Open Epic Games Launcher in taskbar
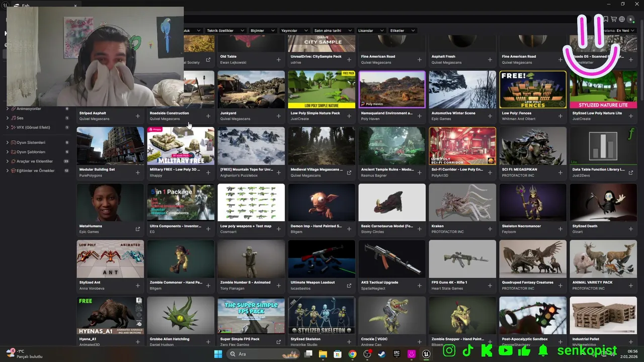The width and height of the screenshot is (644, 362). coord(397,354)
